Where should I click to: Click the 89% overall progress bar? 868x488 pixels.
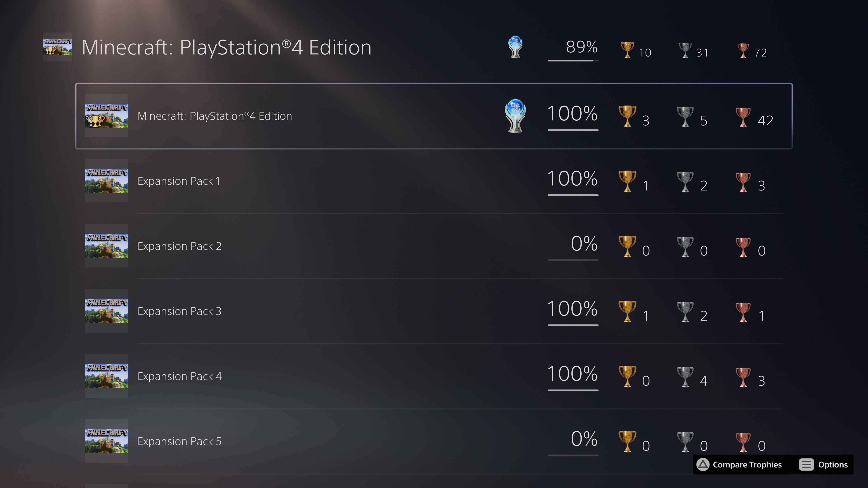coord(573,60)
